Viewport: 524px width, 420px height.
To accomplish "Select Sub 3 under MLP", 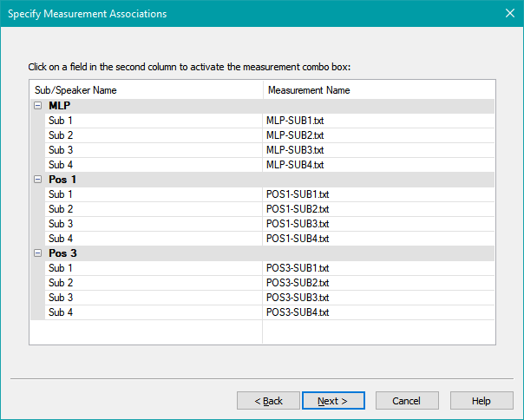I will [x=154, y=150].
